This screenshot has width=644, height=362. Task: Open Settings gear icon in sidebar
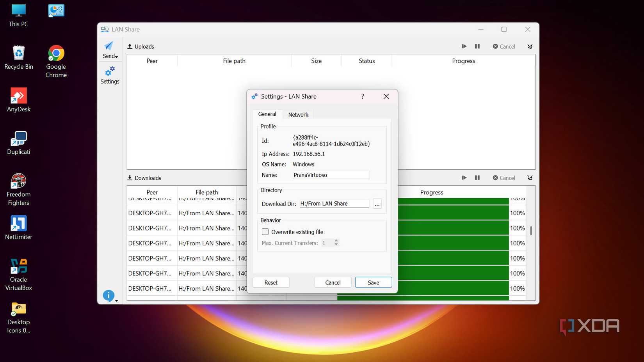[x=110, y=72]
